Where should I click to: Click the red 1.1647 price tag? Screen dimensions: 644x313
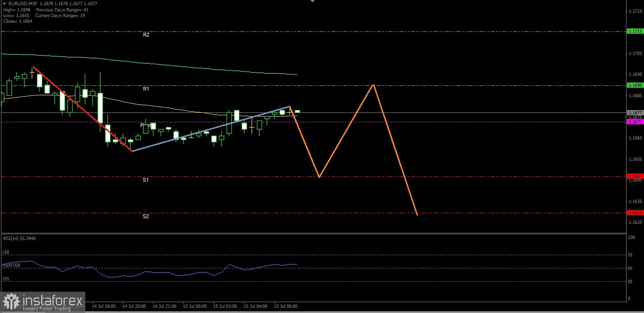(x=635, y=176)
